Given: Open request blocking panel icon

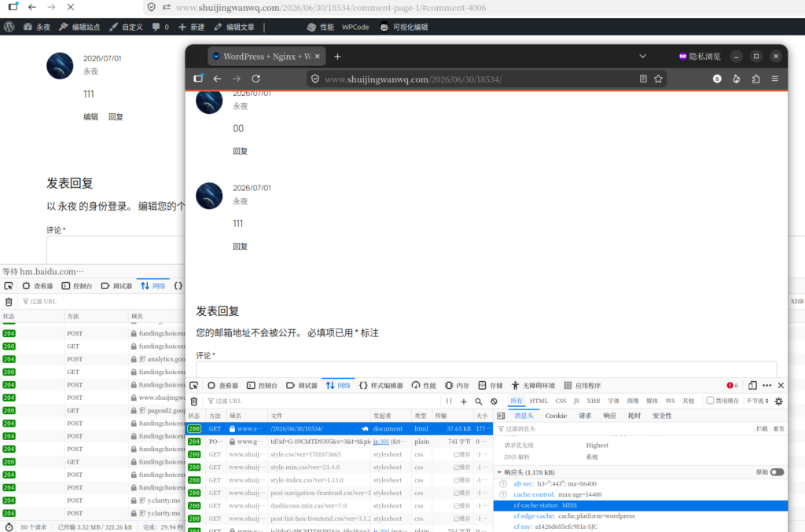Looking at the screenshot, I should (x=494, y=402).
